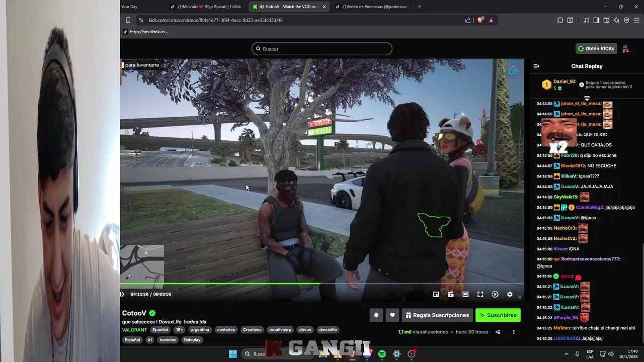
Task: Select the creativosrp tag
Action: coord(280,330)
